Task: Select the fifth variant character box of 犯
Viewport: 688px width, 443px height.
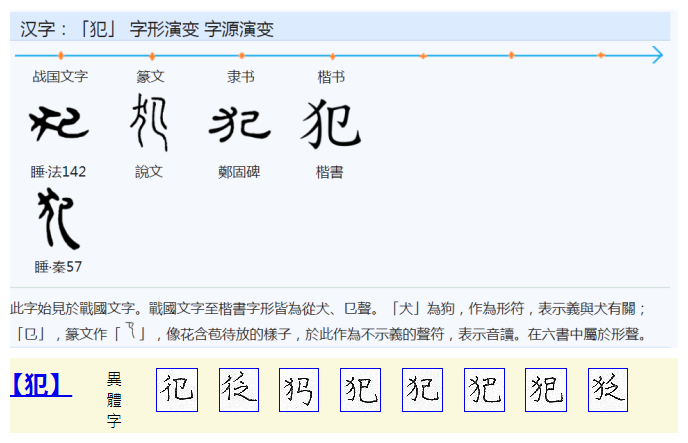Action: coord(422,390)
